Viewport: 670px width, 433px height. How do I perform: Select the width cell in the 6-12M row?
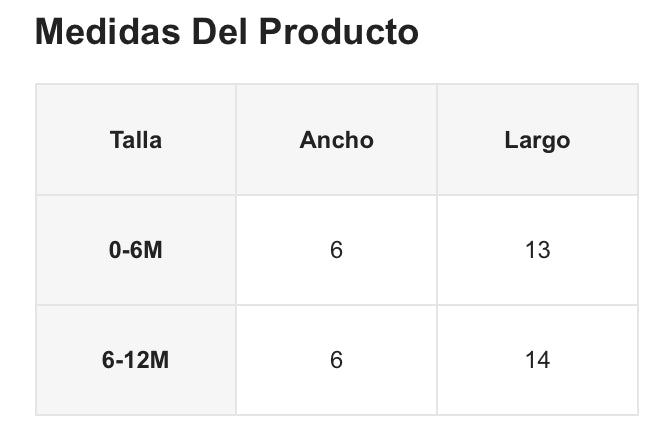tap(336, 360)
